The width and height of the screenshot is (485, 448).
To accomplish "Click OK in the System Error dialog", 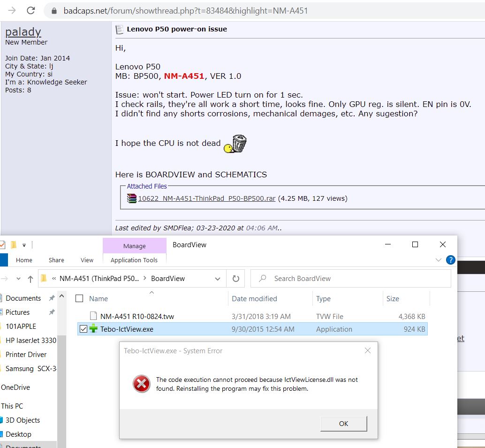I will [344, 424].
